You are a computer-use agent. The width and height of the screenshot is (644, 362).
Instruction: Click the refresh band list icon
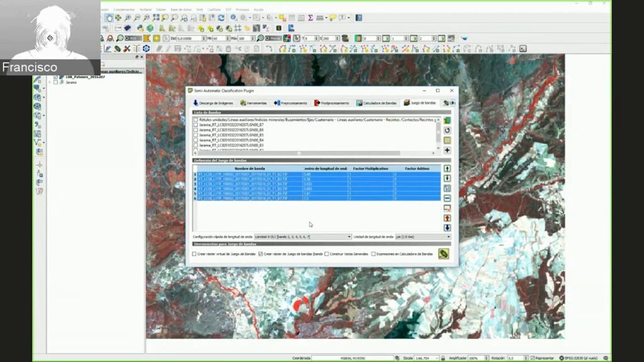pos(447,130)
